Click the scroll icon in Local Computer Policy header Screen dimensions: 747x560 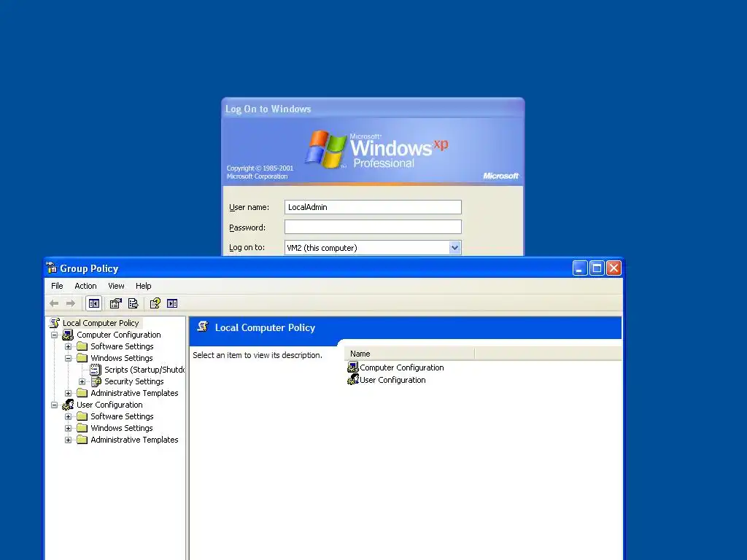pyautogui.click(x=203, y=327)
